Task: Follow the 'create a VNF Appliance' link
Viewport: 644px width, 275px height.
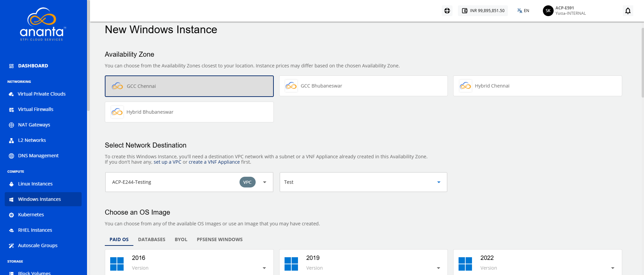Action: tap(214, 162)
